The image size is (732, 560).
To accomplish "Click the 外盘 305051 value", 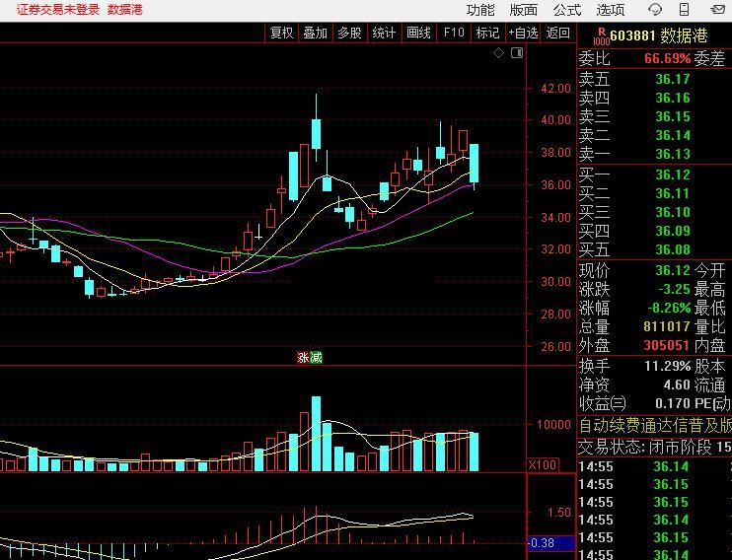I will coord(667,345).
